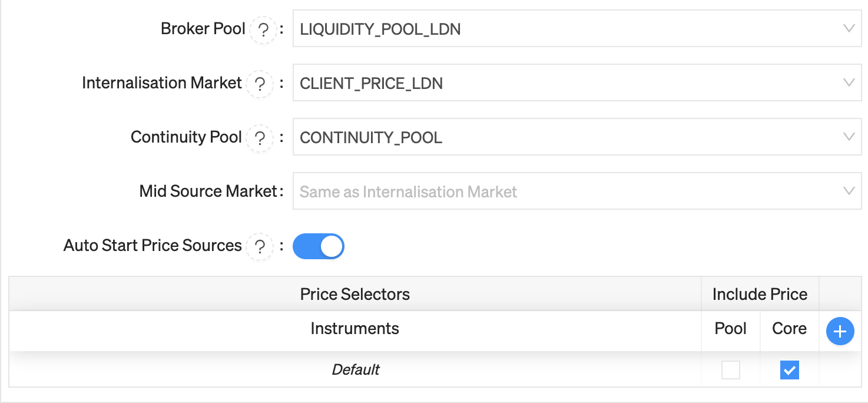Click the CONTINUITY_POOL selection field
The width and height of the screenshot is (868, 403).
(x=577, y=137)
